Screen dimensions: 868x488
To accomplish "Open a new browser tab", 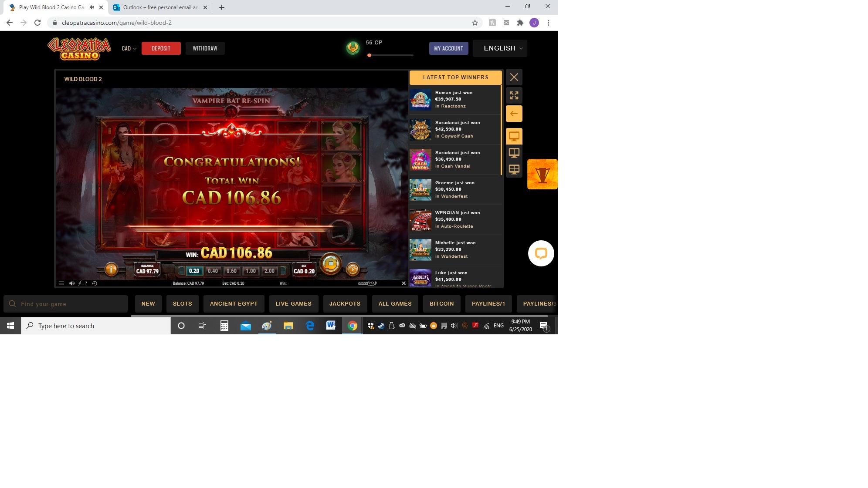I will pyautogui.click(x=222, y=7).
